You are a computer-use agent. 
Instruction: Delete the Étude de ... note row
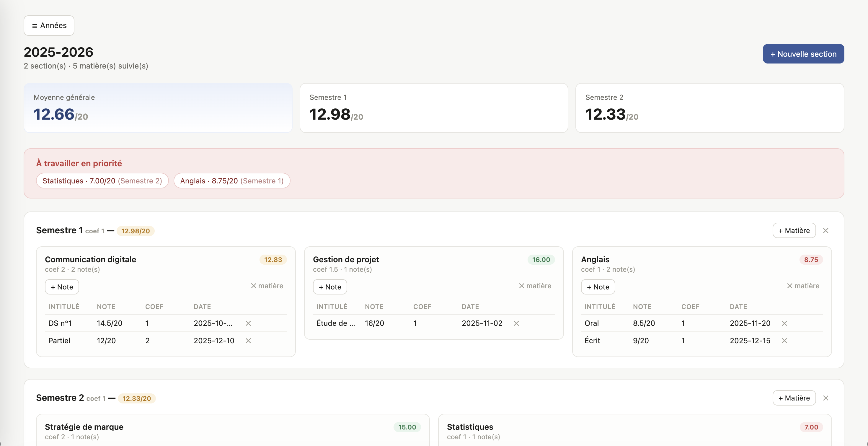(x=516, y=323)
